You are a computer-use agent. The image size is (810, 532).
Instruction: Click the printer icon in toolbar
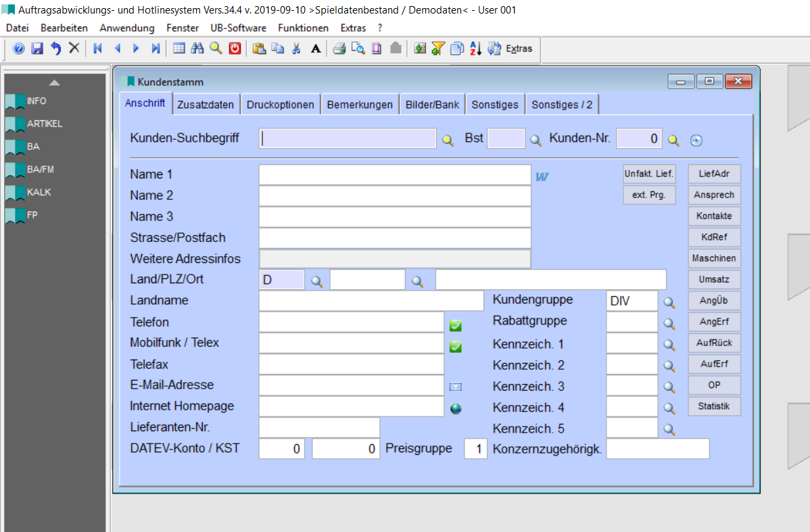click(x=339, y=49)
